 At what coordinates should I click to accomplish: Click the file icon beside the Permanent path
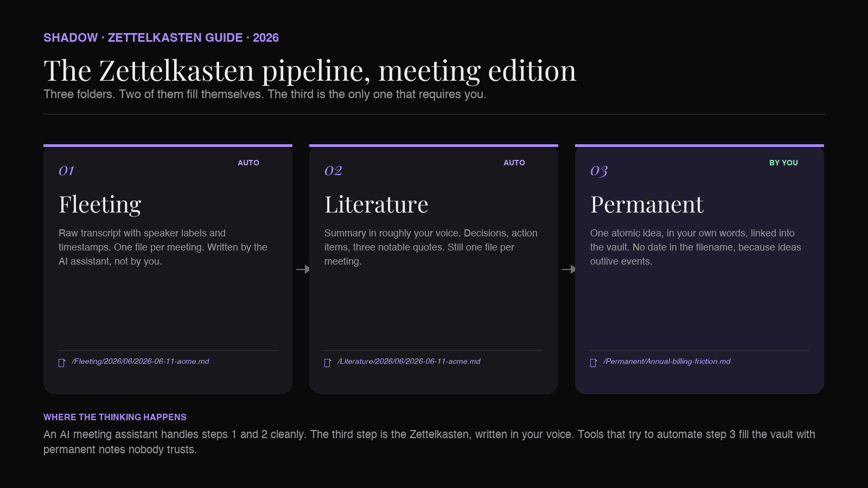[x=593, y=363]
